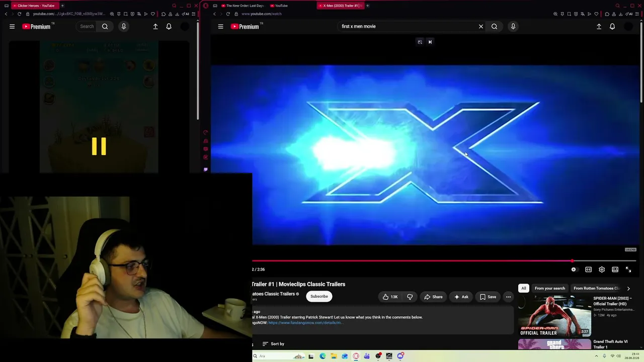Open Microsoft Edge from the taskbar

[x=323, y=356]
